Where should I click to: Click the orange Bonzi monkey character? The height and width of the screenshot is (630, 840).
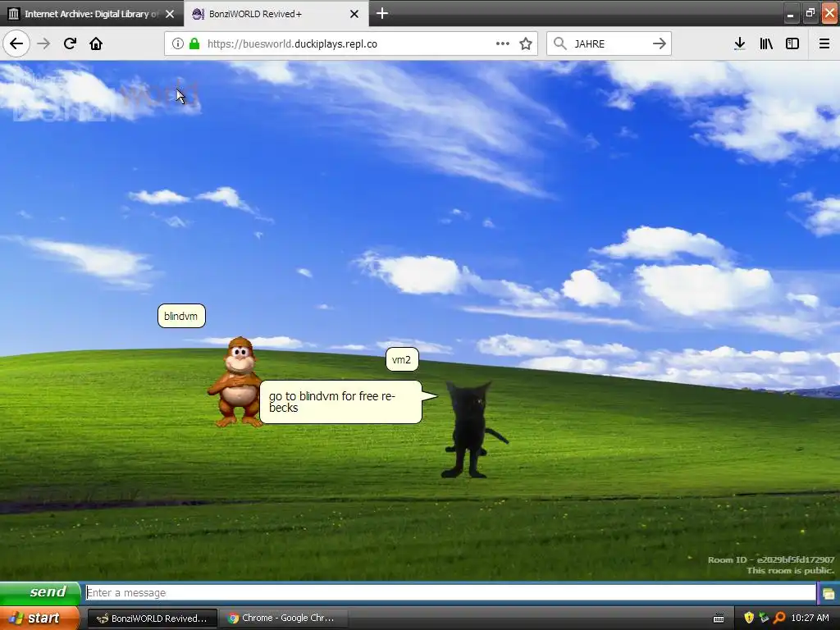pos(236,381)
